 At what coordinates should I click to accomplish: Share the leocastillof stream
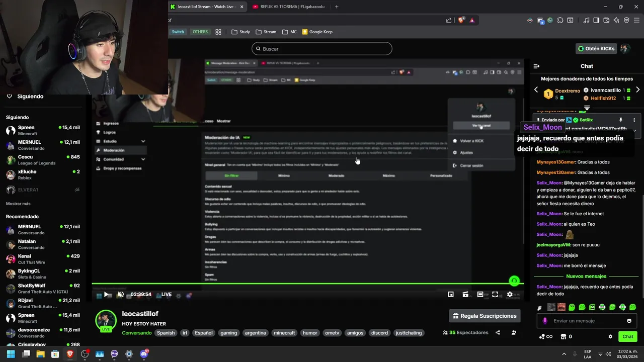pyautogui.click(x=498, y=332)
